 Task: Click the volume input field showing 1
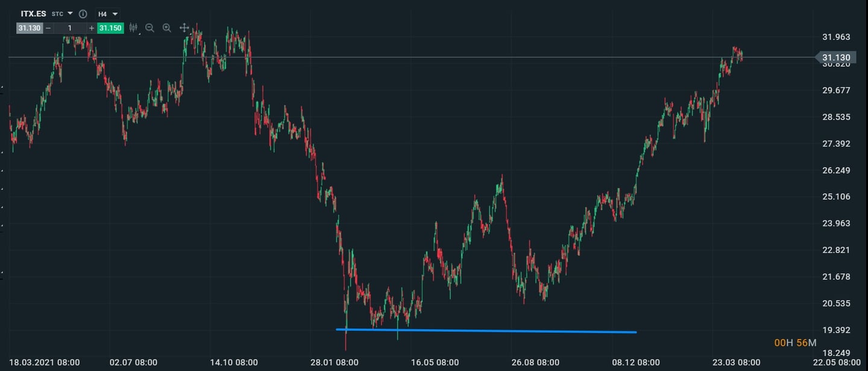70,28
